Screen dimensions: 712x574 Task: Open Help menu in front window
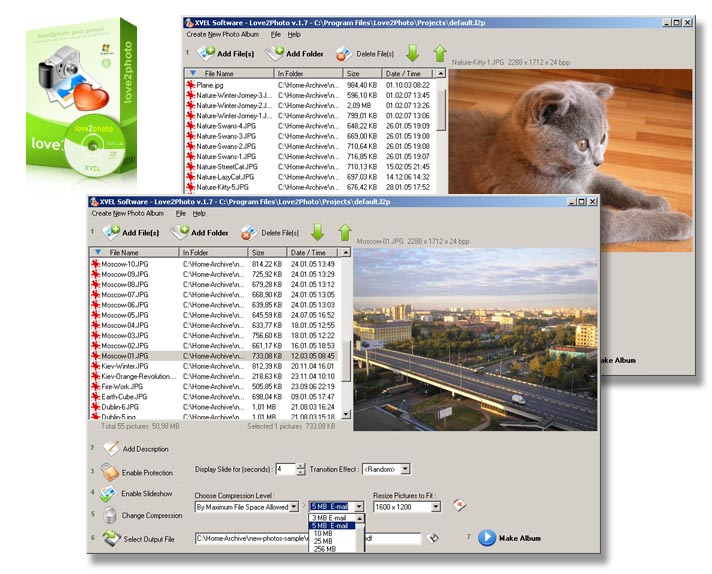199,213
